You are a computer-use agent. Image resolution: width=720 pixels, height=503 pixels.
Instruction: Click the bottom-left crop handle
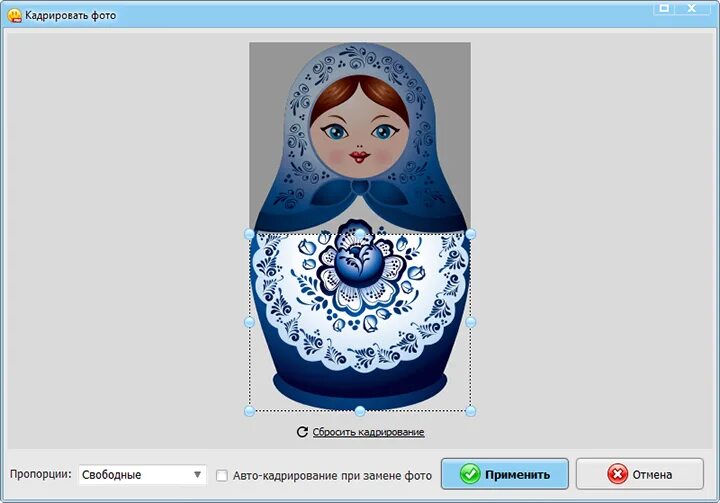pos(249,411)
